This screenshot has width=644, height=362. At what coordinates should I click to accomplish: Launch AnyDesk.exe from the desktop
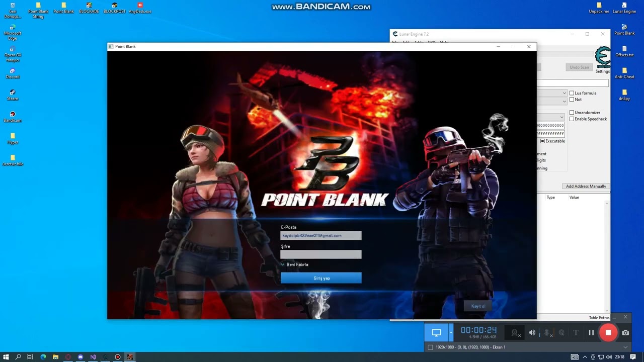click(x=140, y=8)
